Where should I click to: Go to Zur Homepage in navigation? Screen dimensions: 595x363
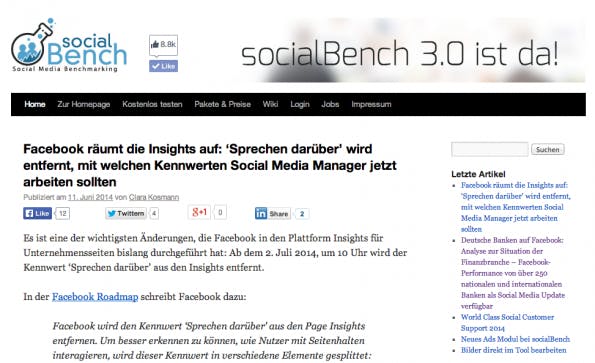tap(84, 104)
